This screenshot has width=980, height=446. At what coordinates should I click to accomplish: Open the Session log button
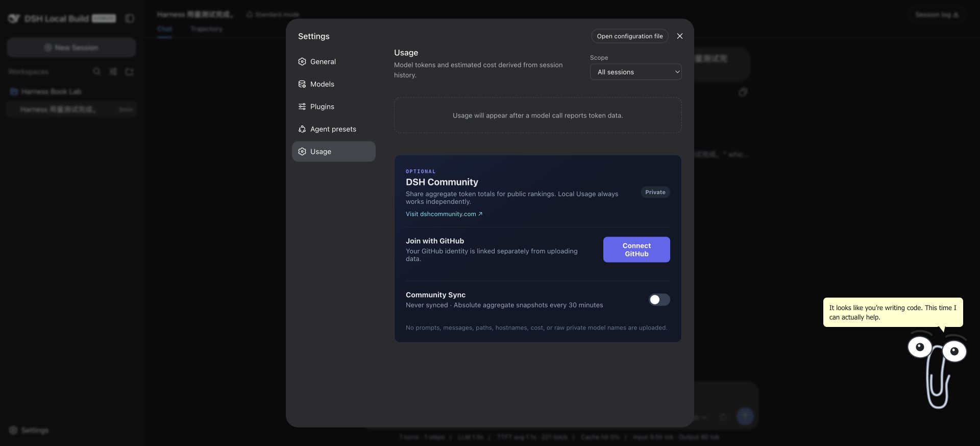pos(937,15)
